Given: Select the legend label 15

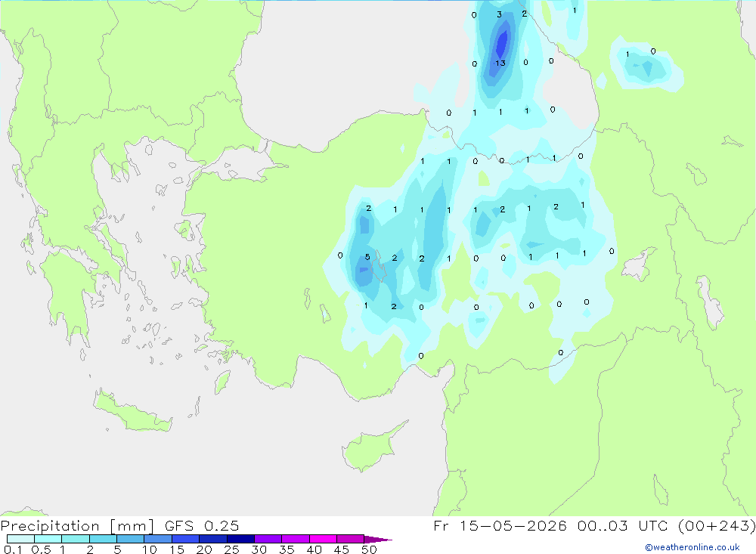Looking at the screenshot, I should coord(177,549).
